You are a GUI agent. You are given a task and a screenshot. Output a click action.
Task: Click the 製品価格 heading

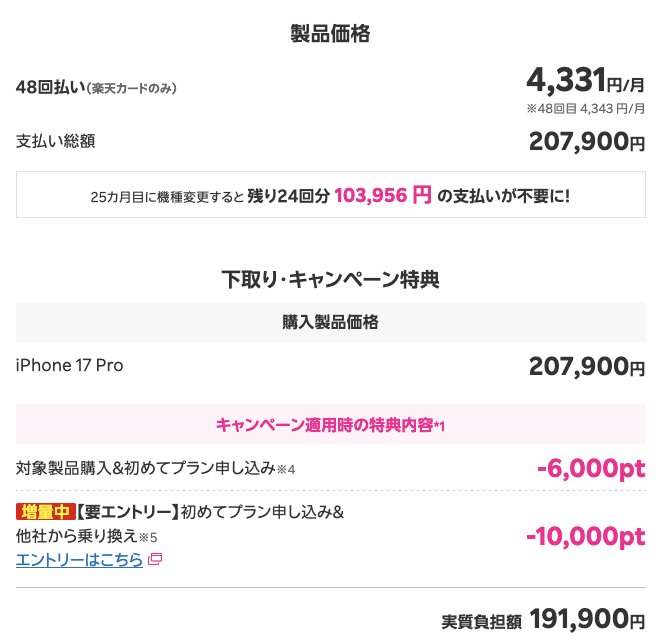point(331,34)
